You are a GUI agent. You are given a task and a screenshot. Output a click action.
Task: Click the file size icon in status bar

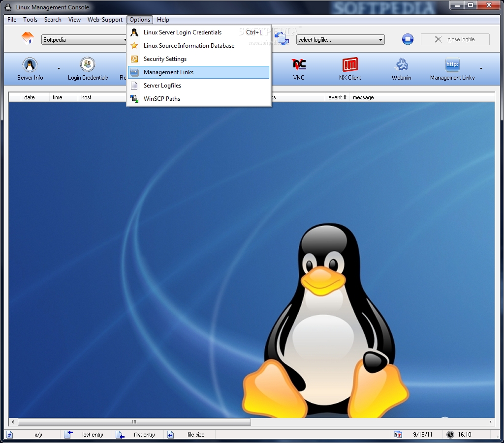tap(170, 435)
